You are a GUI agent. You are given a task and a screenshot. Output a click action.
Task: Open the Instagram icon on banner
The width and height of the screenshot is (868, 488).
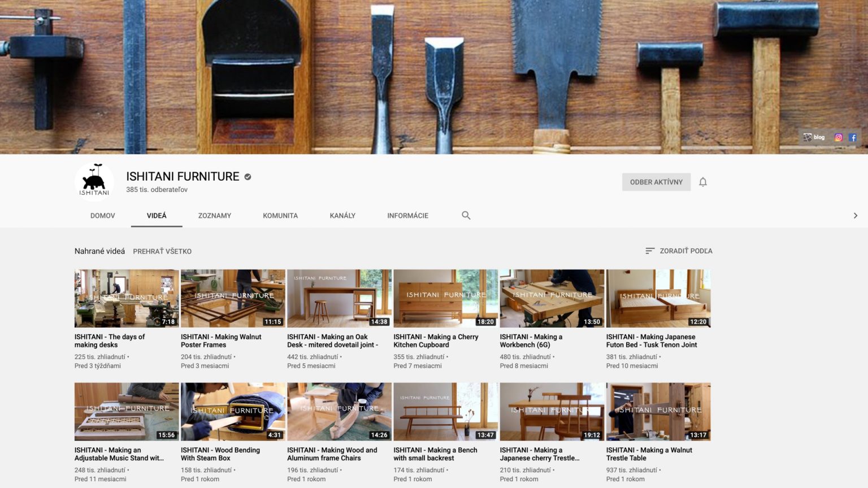(839, 137)
